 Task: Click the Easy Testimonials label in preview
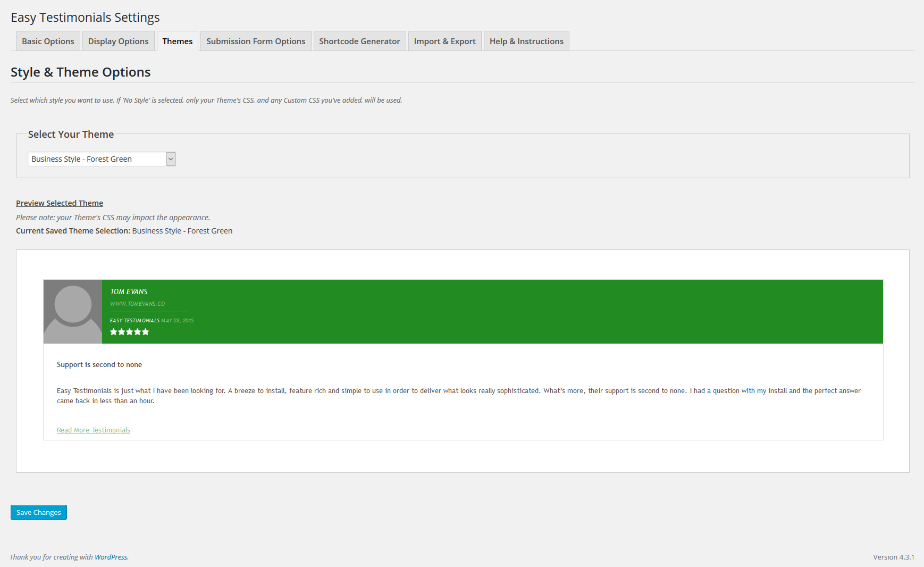pyautogui.click(x=135, y=321)
